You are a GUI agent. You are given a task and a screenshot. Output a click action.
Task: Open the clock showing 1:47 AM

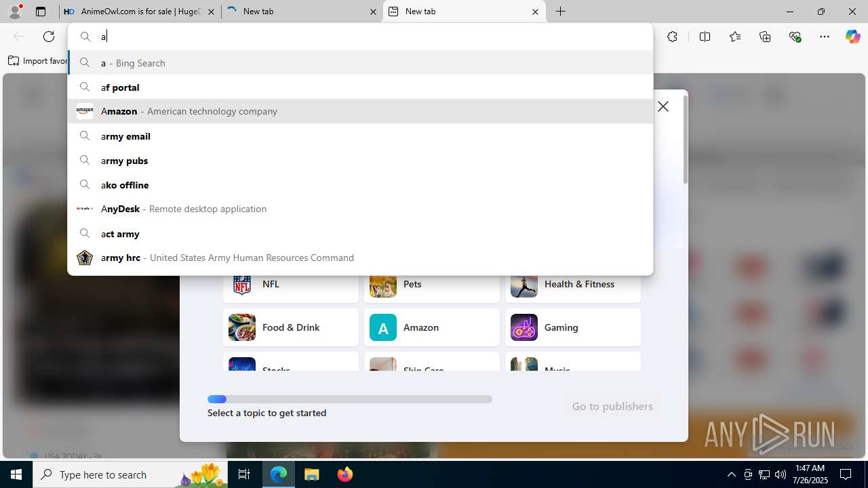tap(810, 474)
